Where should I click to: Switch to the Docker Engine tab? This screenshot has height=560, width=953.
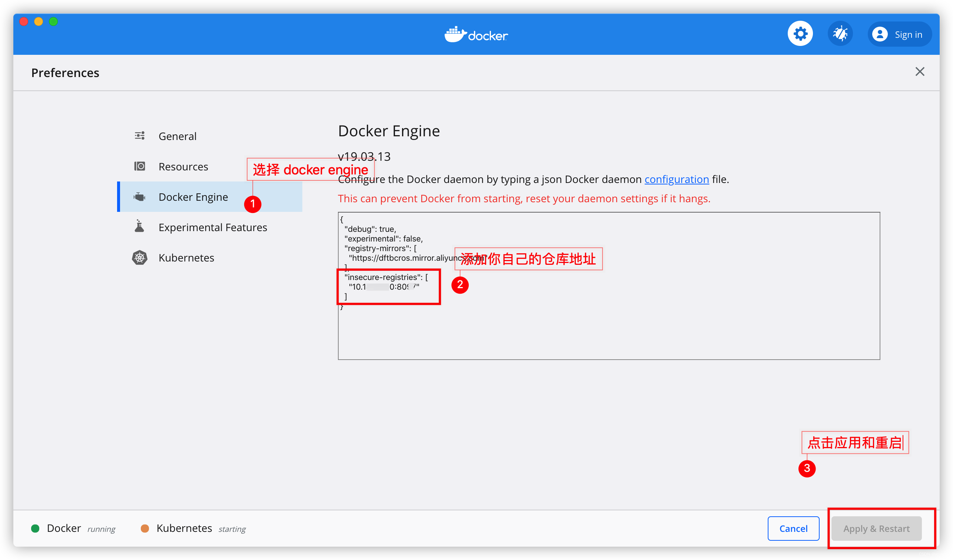pyautogui.click(x=210, y=197)
